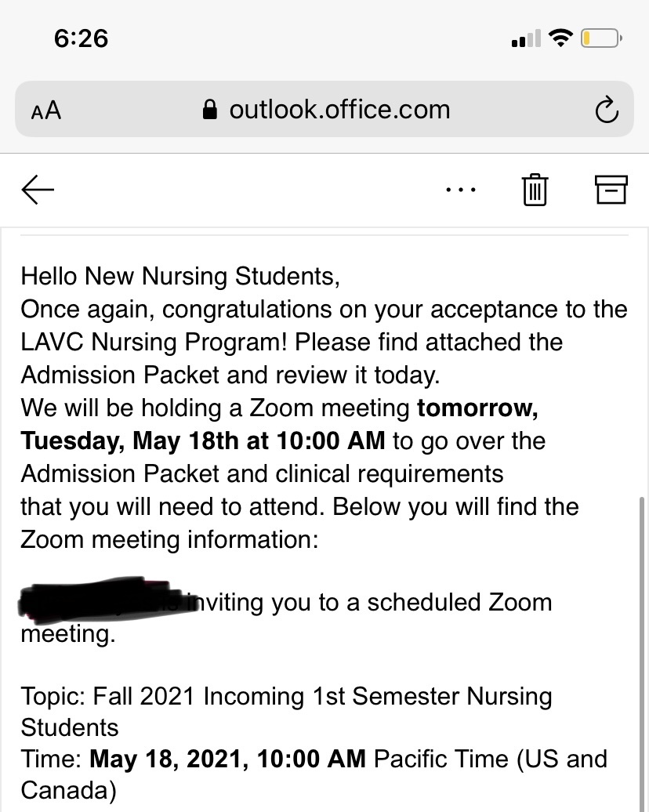The image size is (649, 812).
Task: Open the AA text size options
Action: pyautogui.click(x=46, y=111)
